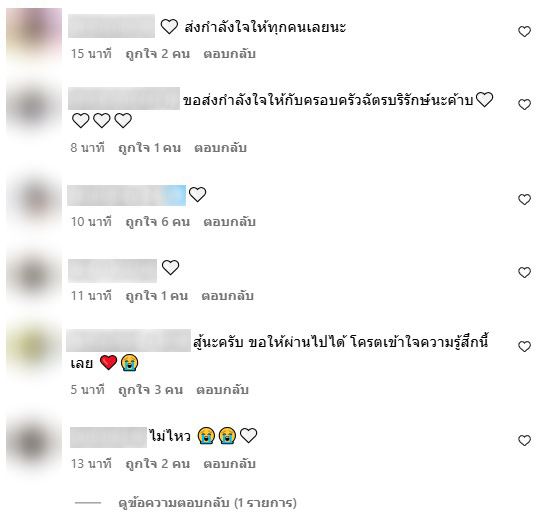Viewport: 543px width, 524px height.
Task: Like the สู้นะครับ comment with heart icon
Action: [x=524, y=347]
